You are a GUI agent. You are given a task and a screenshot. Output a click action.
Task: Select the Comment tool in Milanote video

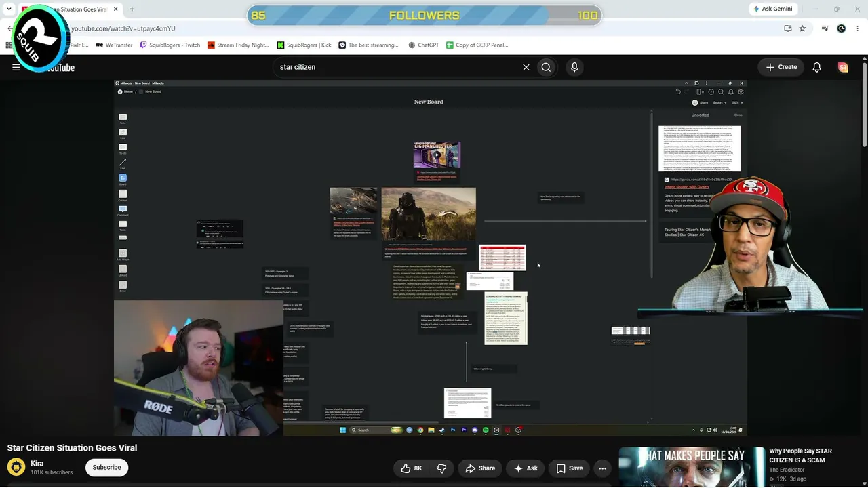[123, 210]
